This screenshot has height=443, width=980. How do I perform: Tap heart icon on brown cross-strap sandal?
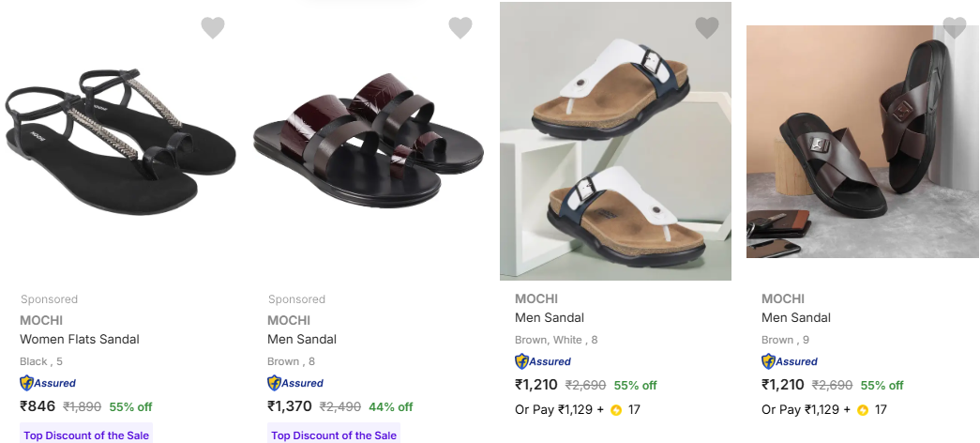pos(954,28)
